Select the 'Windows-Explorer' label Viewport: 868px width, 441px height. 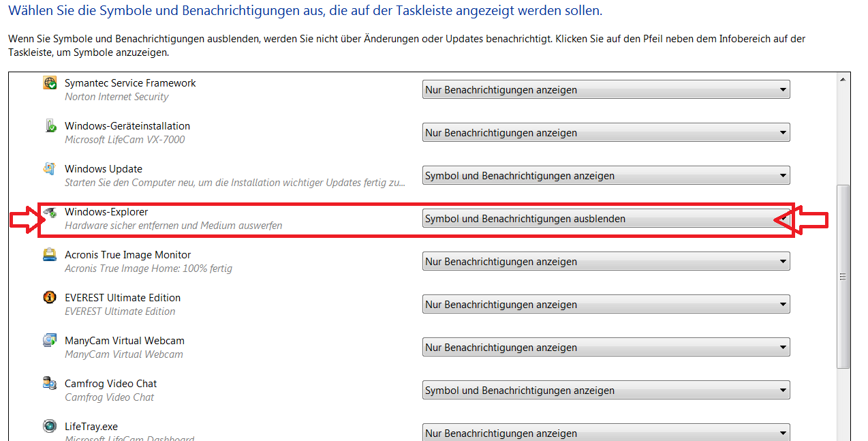(106, 212)
